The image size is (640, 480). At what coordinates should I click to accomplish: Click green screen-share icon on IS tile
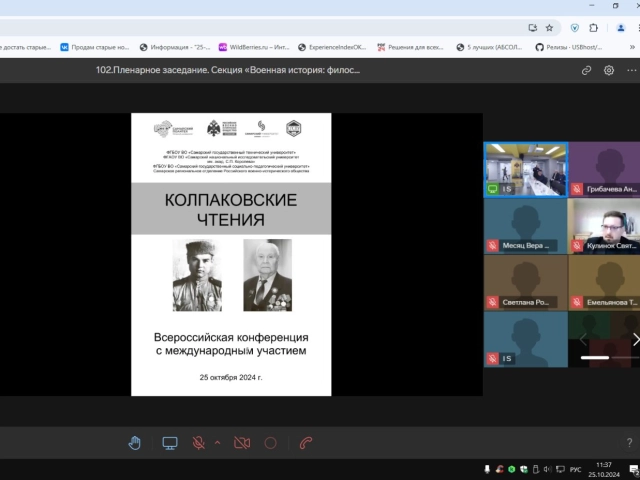pos(493,189)
